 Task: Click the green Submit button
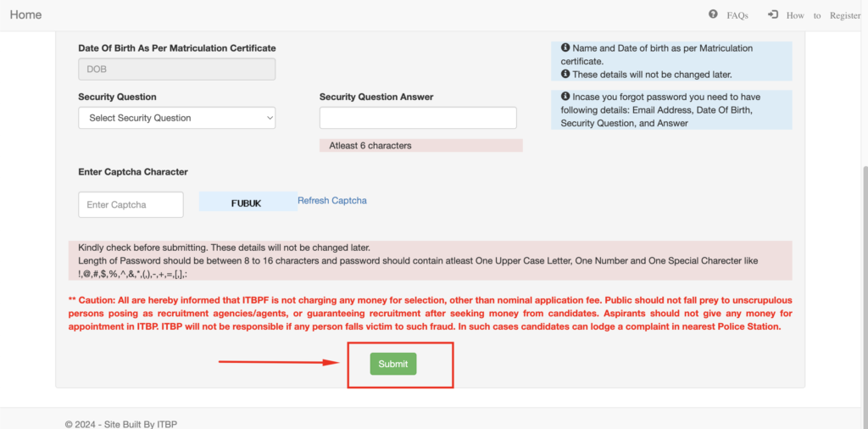393,365
